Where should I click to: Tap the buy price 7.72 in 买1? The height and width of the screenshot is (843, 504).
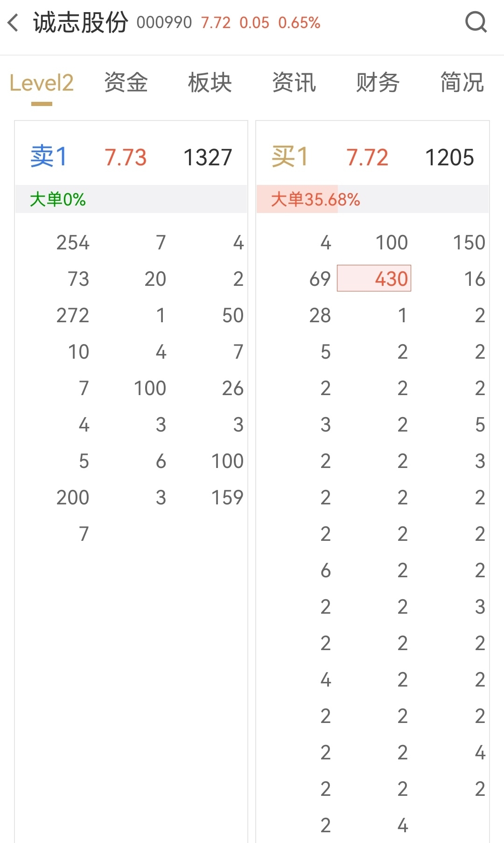click(367, 157)
